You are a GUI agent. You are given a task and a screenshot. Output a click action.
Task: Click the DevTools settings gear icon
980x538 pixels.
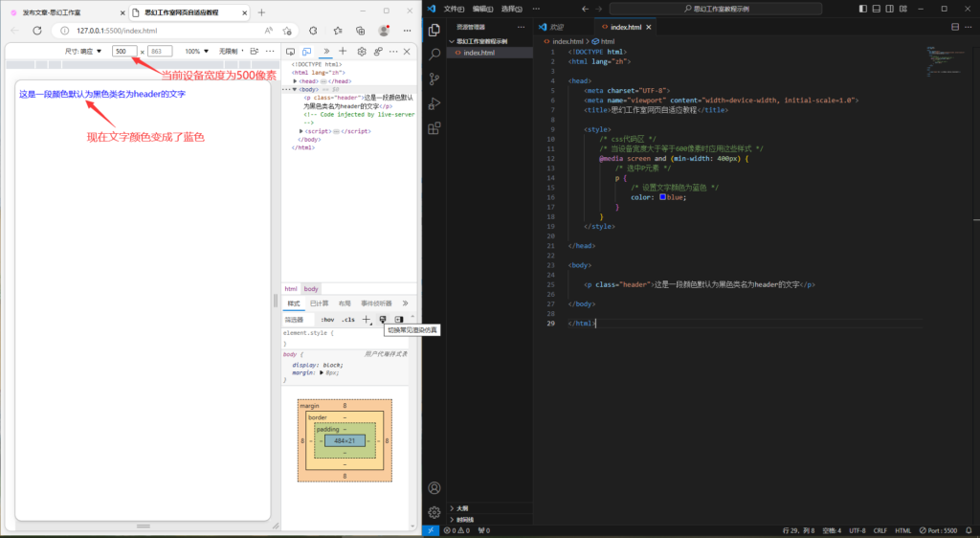point(362,51)
